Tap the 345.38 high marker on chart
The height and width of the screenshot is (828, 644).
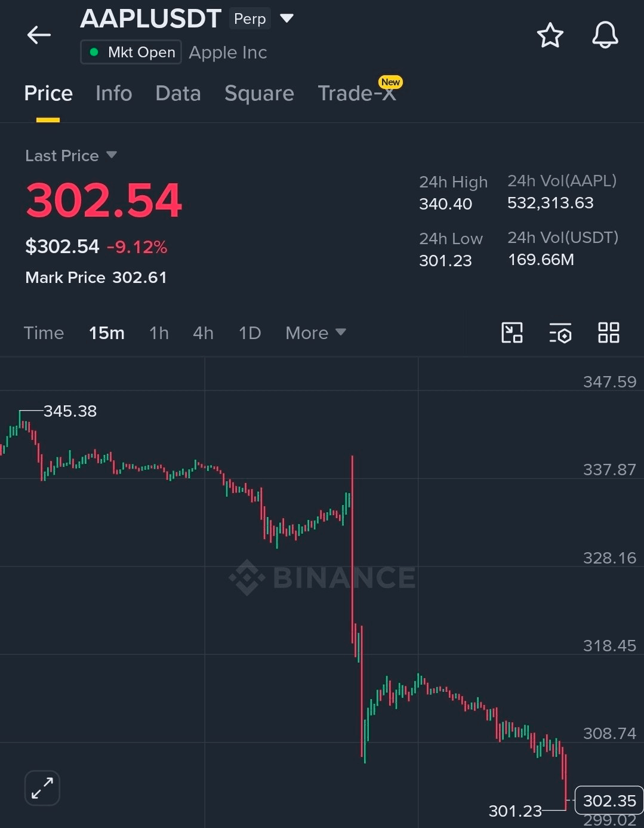click(70, 411)
